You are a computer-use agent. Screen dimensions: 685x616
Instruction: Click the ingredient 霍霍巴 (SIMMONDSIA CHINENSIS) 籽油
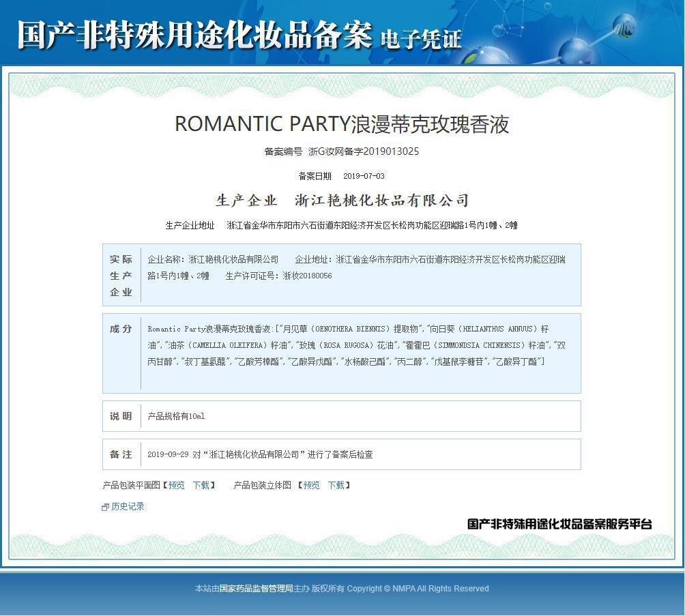pyautogui.click(x=478, y=345)
